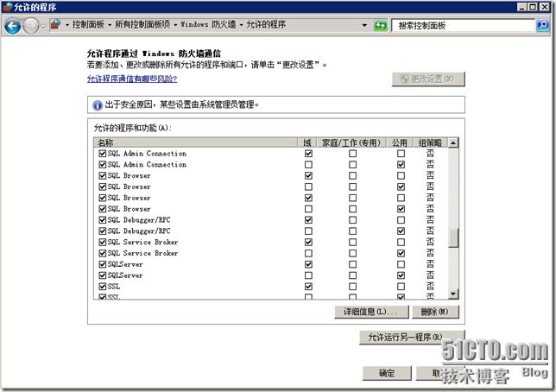The width and height of the screenshot is (556, 392).
Task: Click the blue info icon in security notice
Action: pyautogui.click(x=98, y=105)
